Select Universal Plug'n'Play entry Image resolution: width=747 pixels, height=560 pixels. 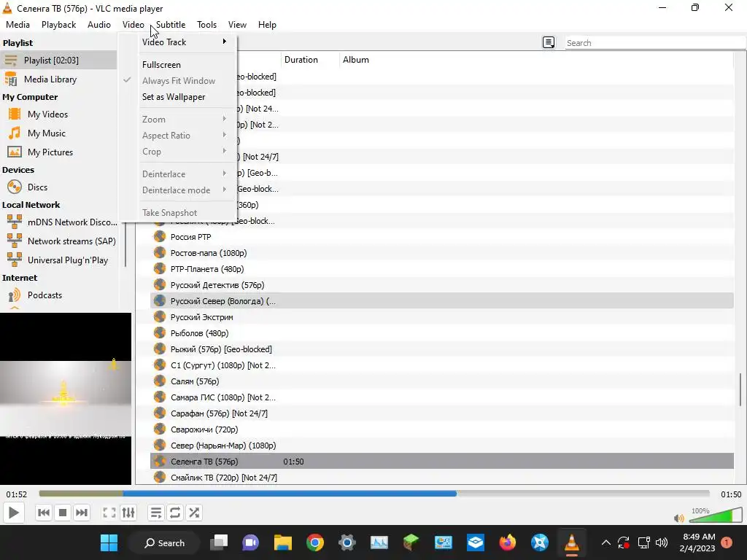point(58,260)
